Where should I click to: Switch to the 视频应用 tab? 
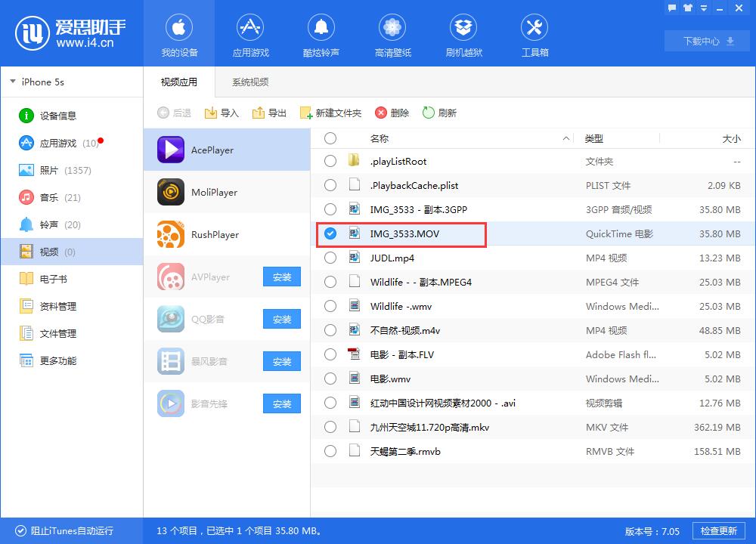tap(178, 82)
